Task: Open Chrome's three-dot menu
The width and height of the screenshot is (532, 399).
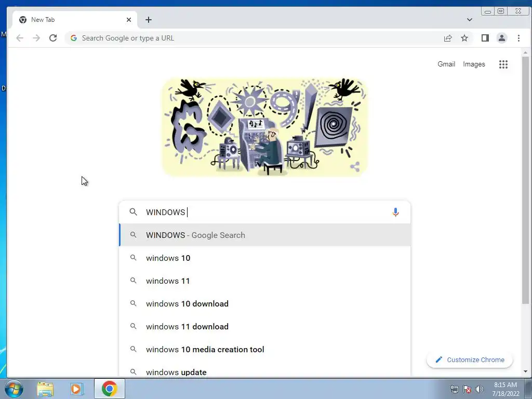Action: point(518,38)
